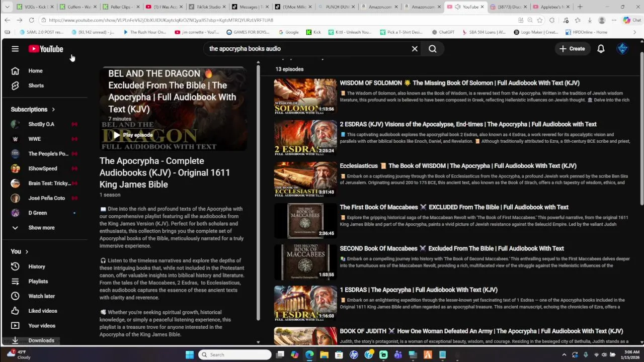Reload the page
644x362 pixels.
[31, 20]
